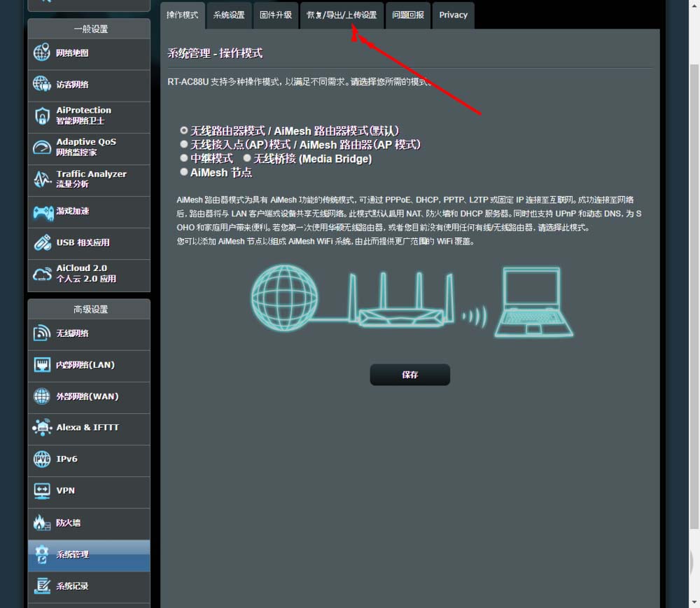Open the IPv6 icon in the sidebar

click(x=42, y=459)
